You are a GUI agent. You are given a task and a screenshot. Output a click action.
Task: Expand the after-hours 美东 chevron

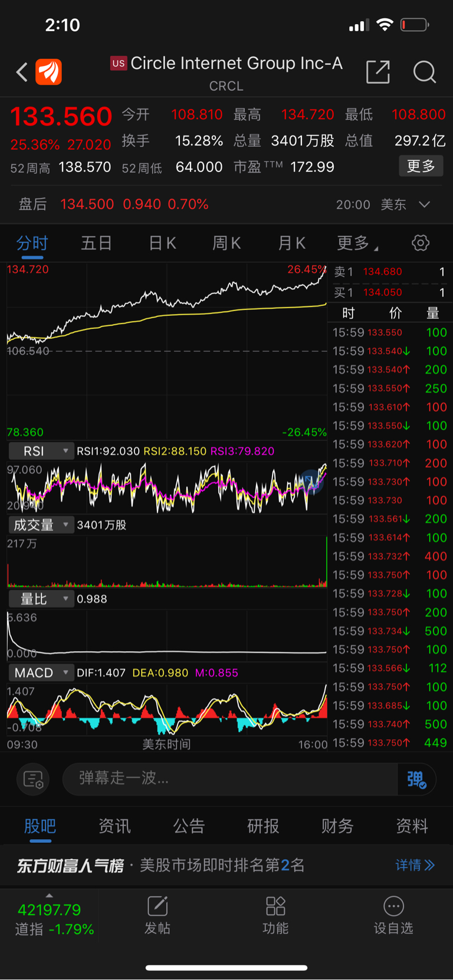pos(424,204)
